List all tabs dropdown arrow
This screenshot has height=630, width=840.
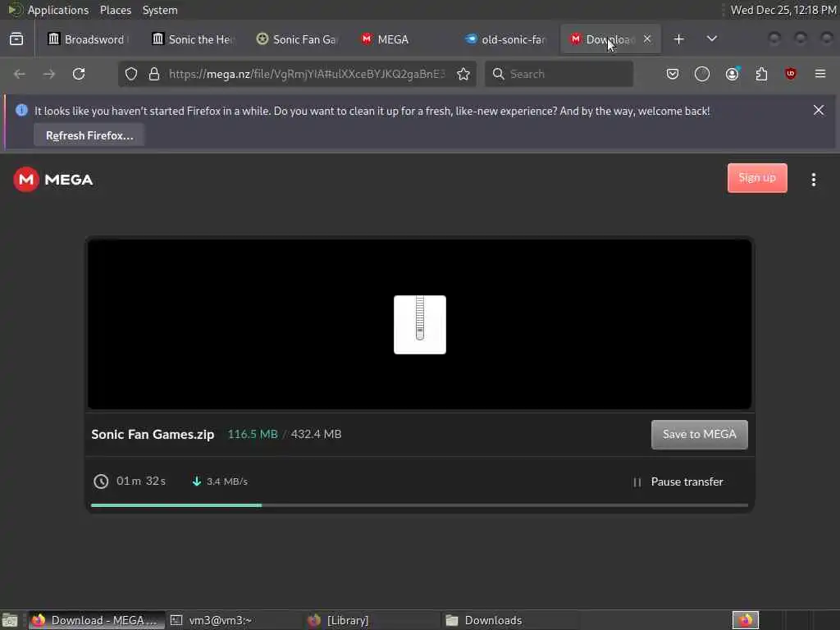(x=711, y=39)
